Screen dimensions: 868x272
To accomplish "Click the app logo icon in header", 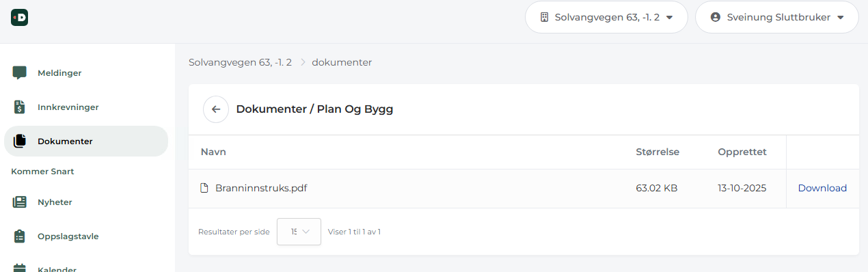I will tap(19, 18).
